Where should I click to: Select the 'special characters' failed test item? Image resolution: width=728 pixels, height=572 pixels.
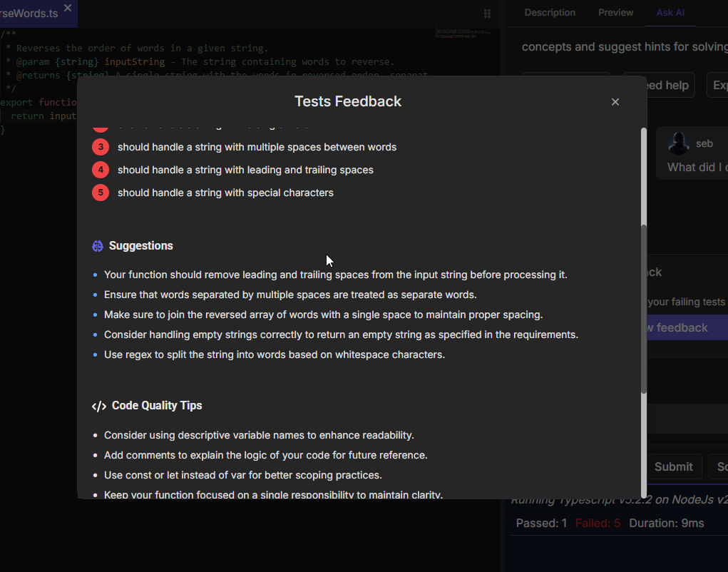click(225, 193)
